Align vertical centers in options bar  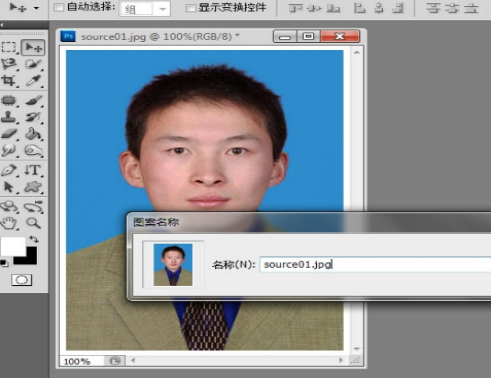314,8
